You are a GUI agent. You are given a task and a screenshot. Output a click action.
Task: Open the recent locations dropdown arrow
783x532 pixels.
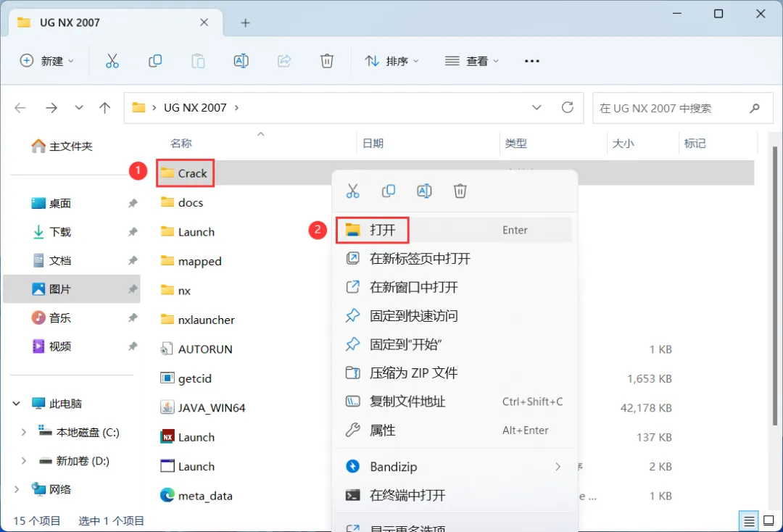79,108
